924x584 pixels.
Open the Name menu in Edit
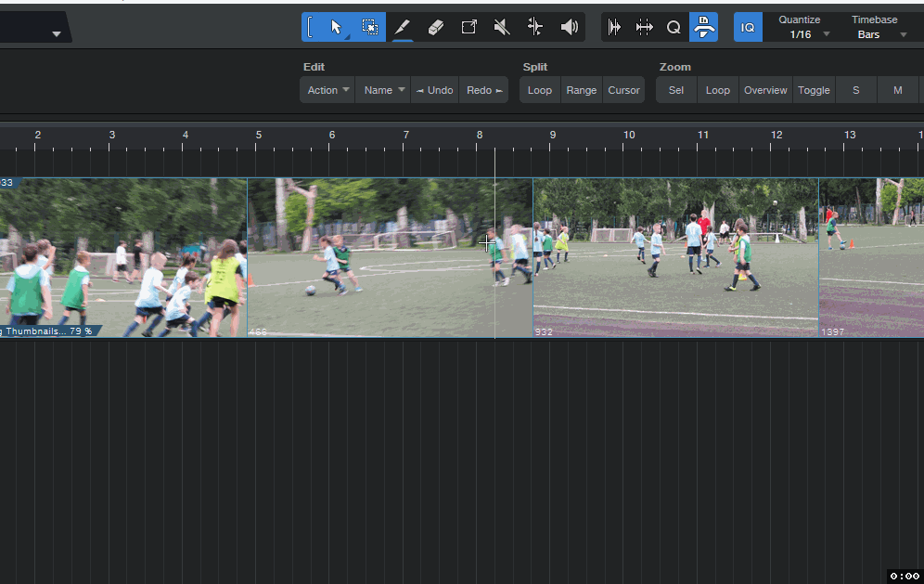click(384, 90)
